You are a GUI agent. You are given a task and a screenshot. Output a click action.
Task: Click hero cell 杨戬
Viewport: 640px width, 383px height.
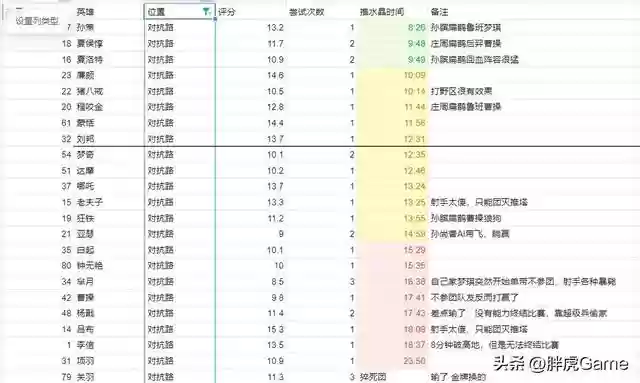click(x=85, y=314)
